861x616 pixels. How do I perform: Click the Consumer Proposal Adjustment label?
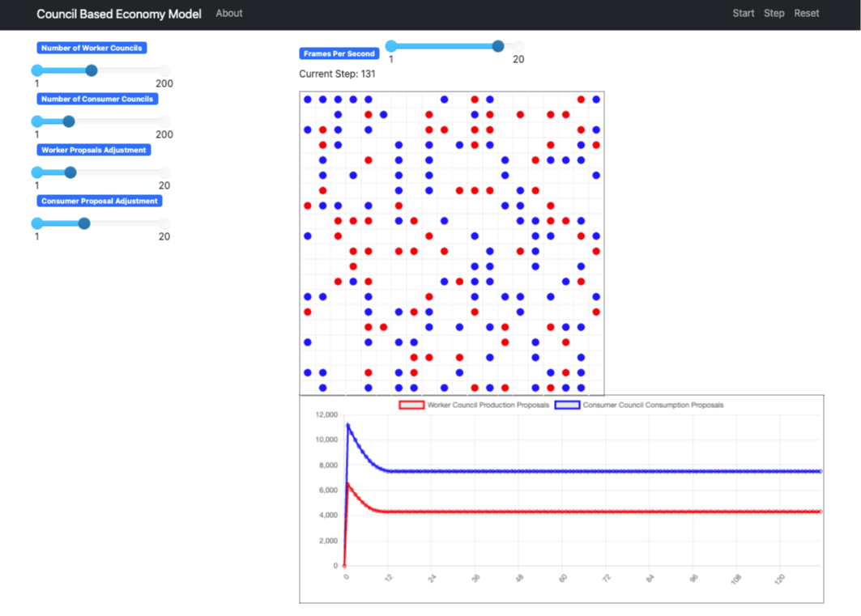click(100, 201)
